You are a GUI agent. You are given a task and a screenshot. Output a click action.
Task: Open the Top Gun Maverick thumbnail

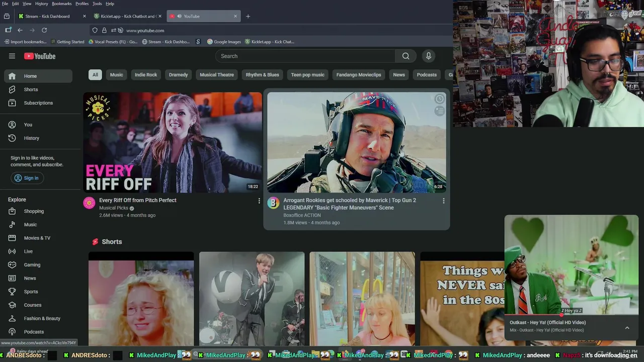point(357,142)
